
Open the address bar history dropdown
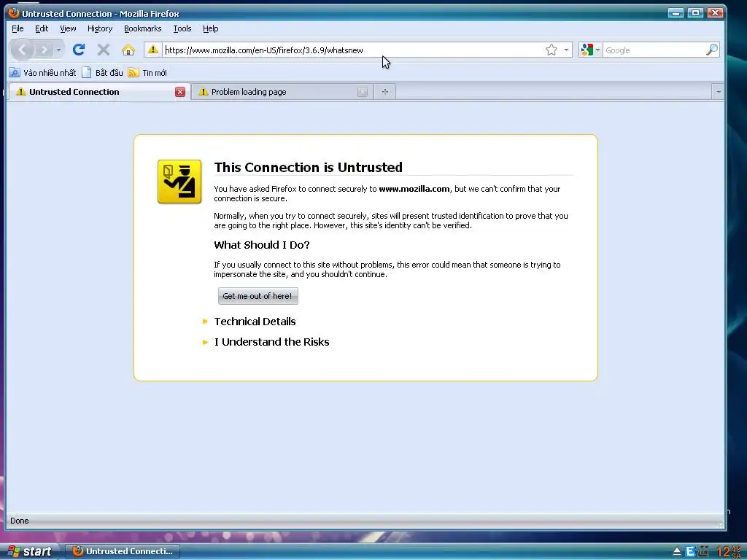coord(566,50)
